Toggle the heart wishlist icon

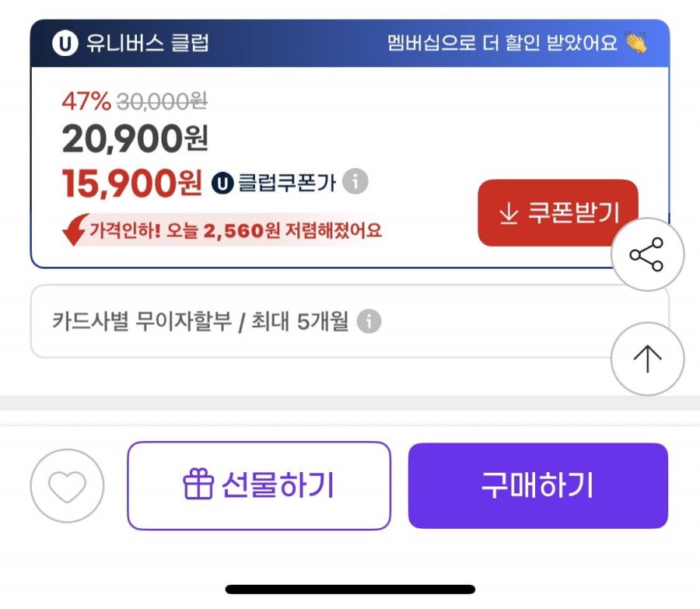(x=67, y=486)
